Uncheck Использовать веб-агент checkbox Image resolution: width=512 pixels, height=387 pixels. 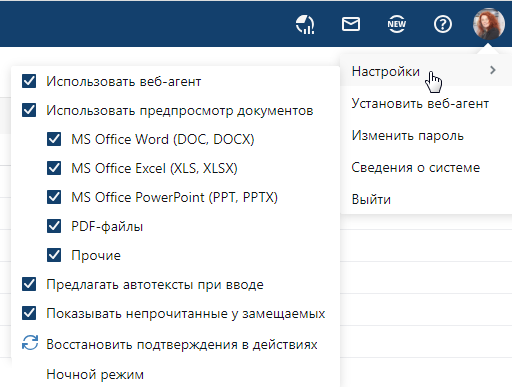[29, 81]
